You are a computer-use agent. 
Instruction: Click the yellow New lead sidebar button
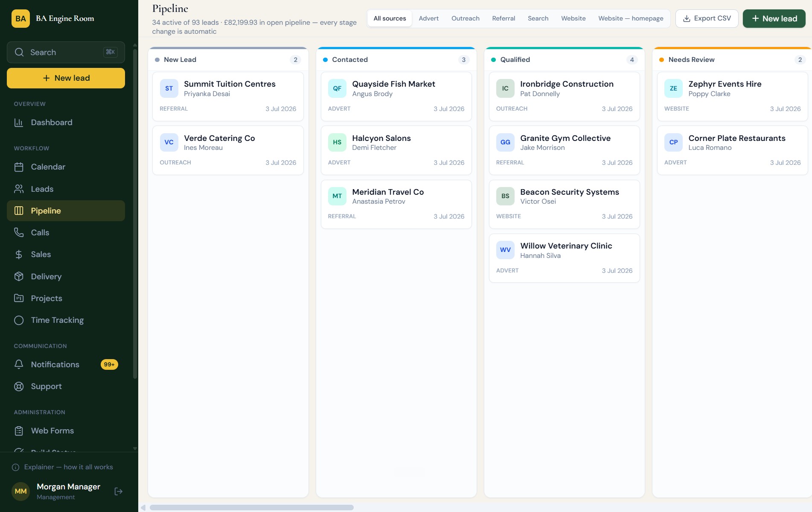[66, 78]
